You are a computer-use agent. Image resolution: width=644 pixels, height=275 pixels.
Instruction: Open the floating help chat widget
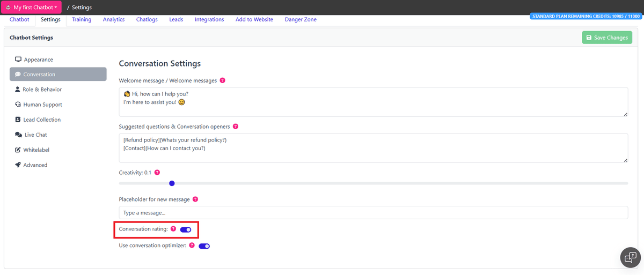(x=630, y=257)
